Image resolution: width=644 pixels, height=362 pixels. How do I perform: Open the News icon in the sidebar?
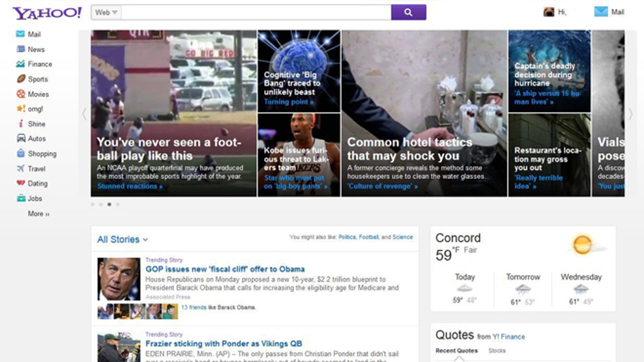coord(21,49)
